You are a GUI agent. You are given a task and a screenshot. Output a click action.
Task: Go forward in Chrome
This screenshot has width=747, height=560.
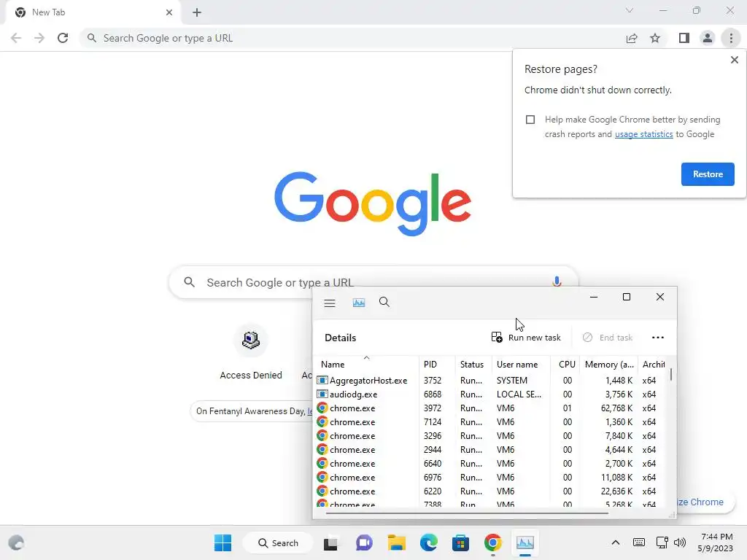pos(39,38)
